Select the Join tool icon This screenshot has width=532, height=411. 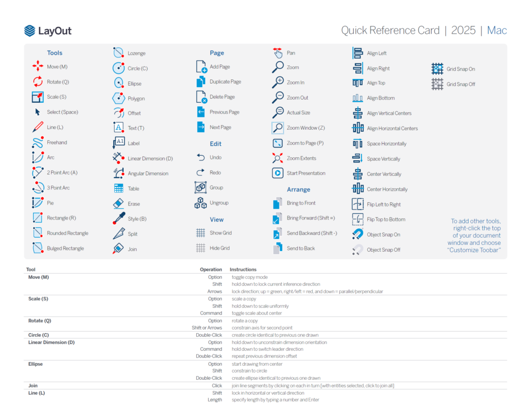tap(118, 249)
